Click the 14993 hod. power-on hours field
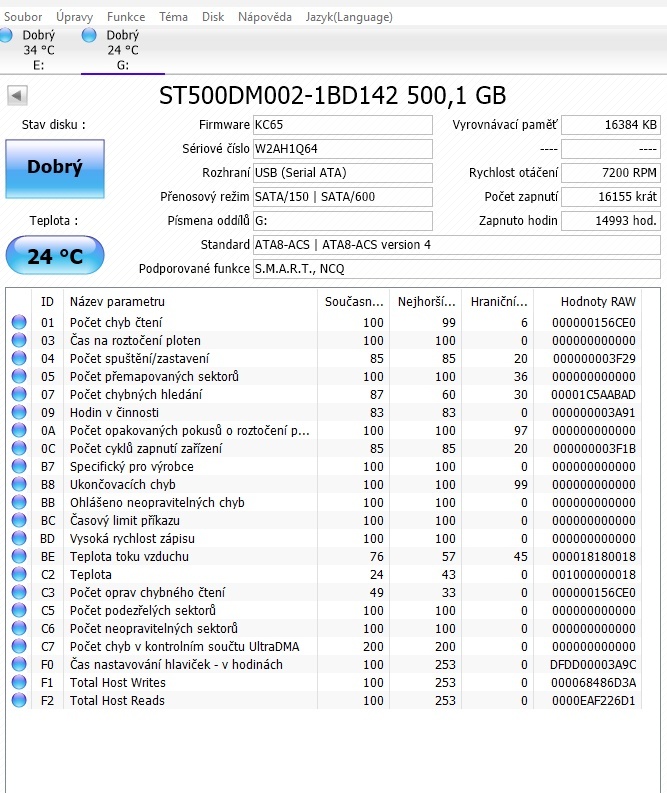667x793 pixels. 611,221
